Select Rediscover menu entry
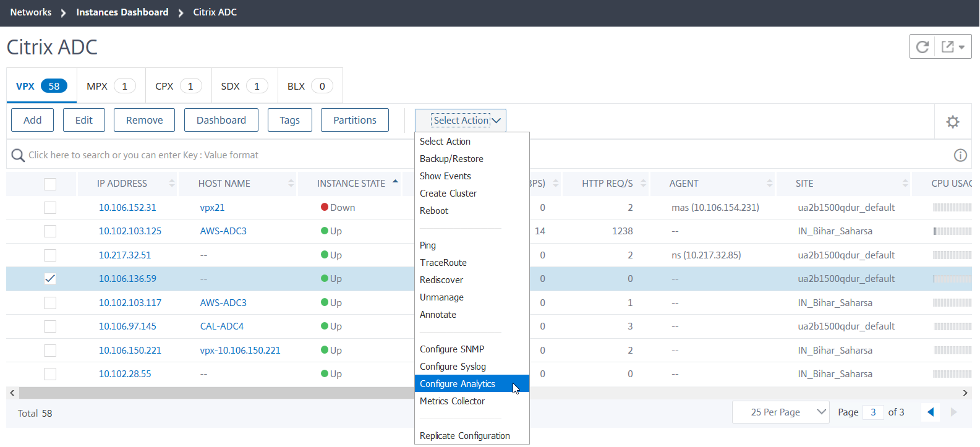 [472, 280]
